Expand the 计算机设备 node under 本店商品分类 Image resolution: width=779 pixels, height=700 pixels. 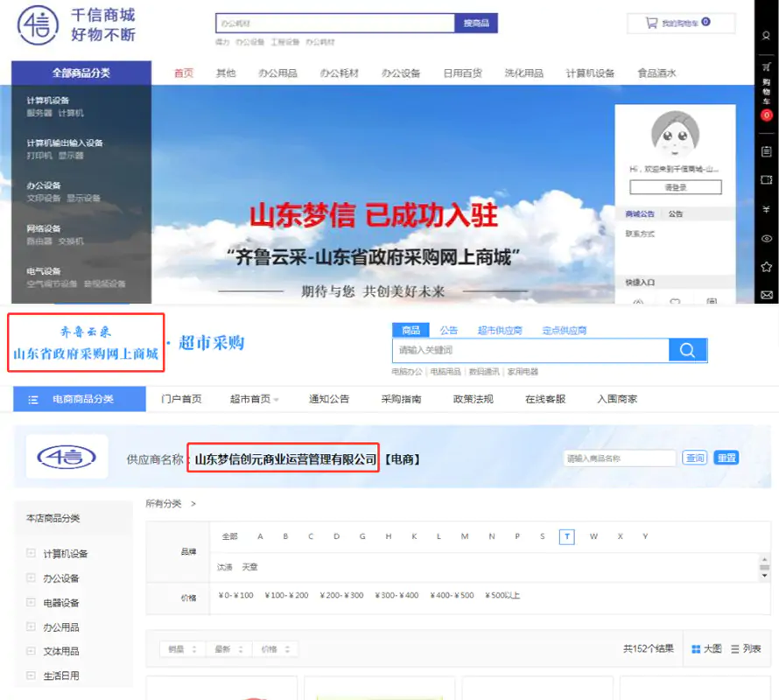[x=31, y=553]
